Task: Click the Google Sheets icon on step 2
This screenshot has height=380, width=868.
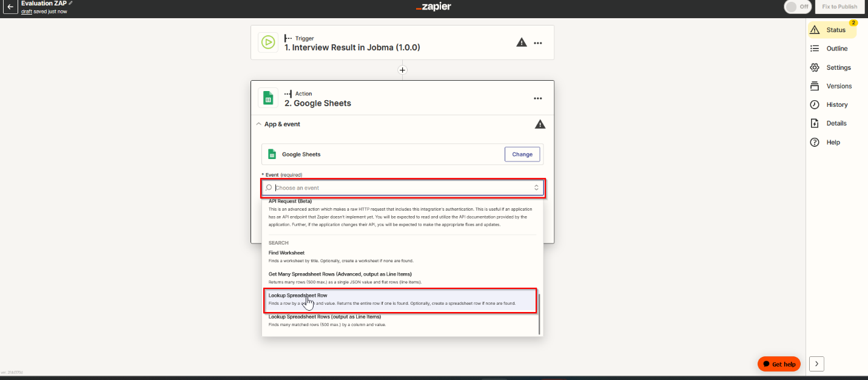Action: 267,98
